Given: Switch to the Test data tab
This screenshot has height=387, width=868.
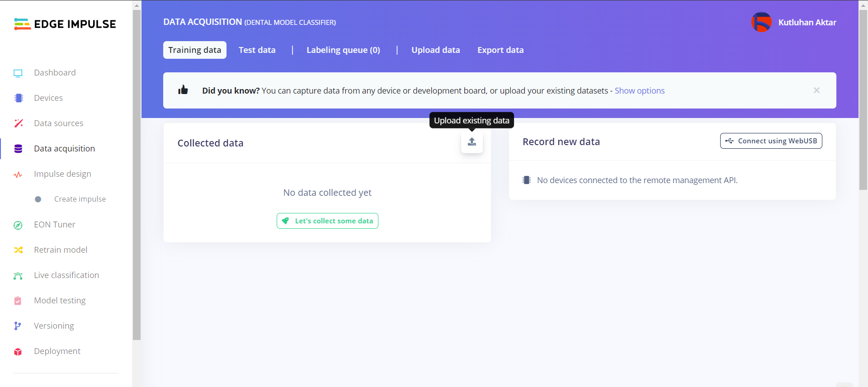Looking at the screenshot, I should 257,50.
